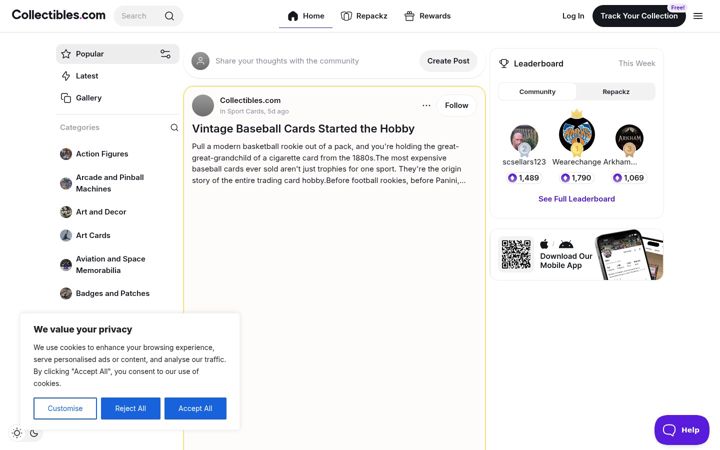720x450 pixels.
Task: Click the Customise cookies button
Action: pyautogui.click(x=65, y=408)
